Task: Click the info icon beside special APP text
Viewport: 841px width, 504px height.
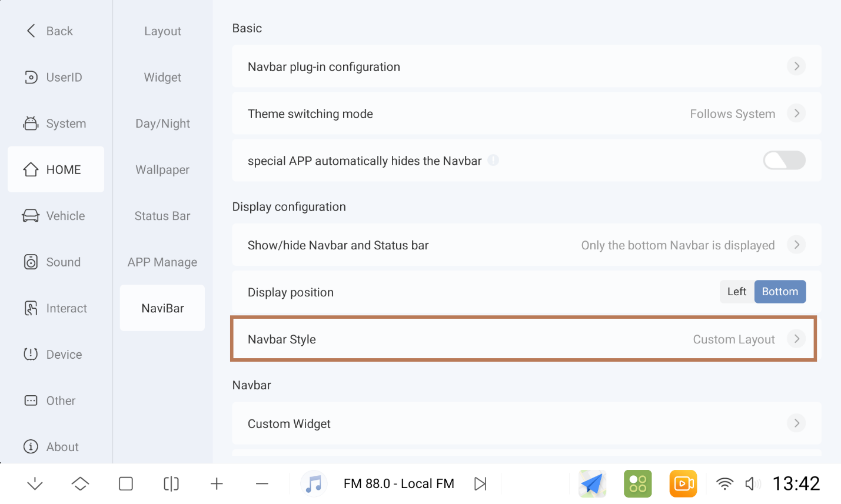Action: pos(493,160)
